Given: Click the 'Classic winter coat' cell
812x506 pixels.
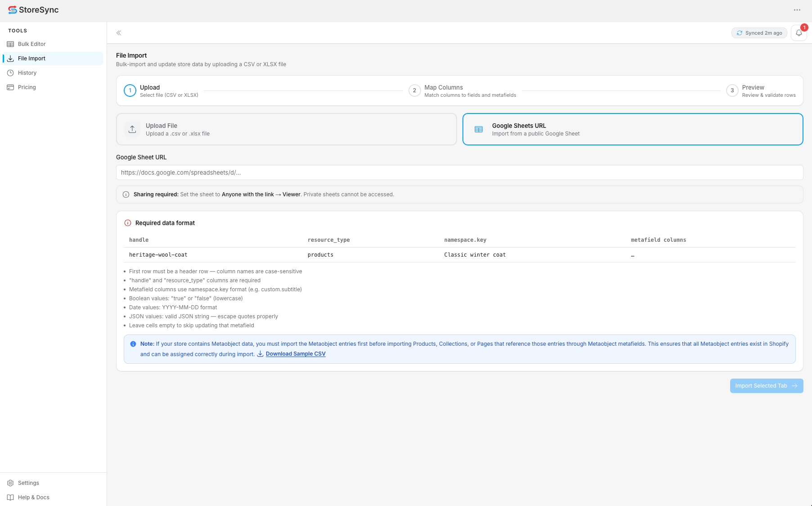Looking at the screenshot, I should pyautogui.click(x=475, y=255).
